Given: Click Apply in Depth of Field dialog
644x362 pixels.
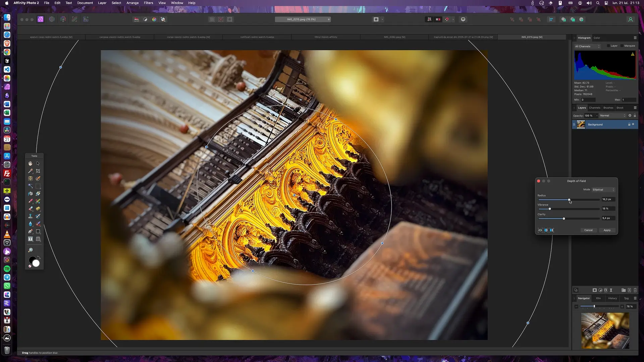Looking at the screenshot, I should click(x=607, y=230).
